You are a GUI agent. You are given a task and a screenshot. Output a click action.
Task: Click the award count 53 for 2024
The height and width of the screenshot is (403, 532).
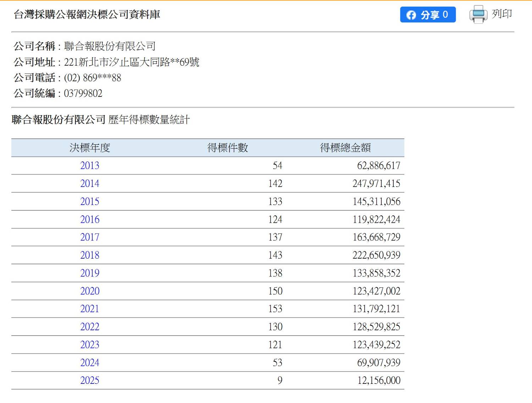277,363
